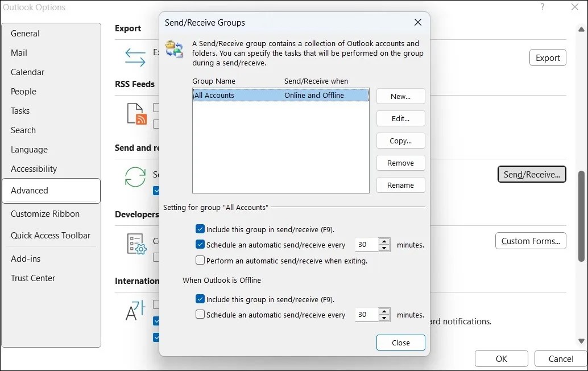Open the Trust Center section
The width and height of the screenshot is (588, 371).
(33, 278)
